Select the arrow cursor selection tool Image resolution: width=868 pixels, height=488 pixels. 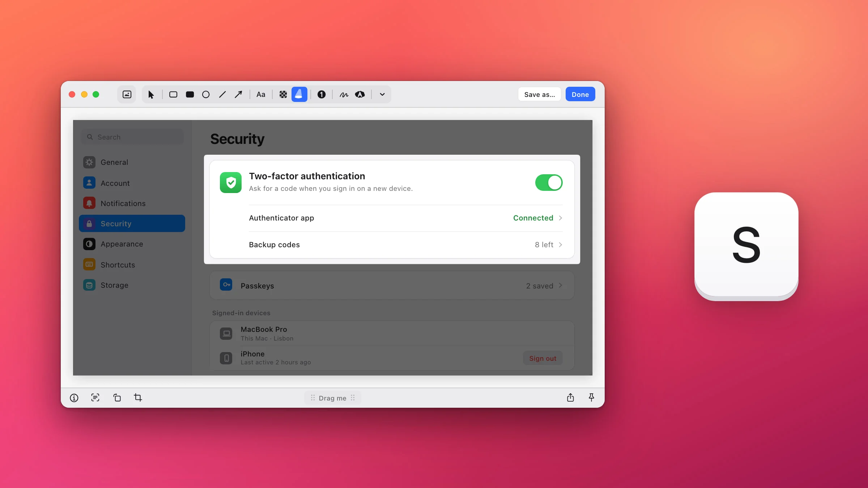click(151, 94)
